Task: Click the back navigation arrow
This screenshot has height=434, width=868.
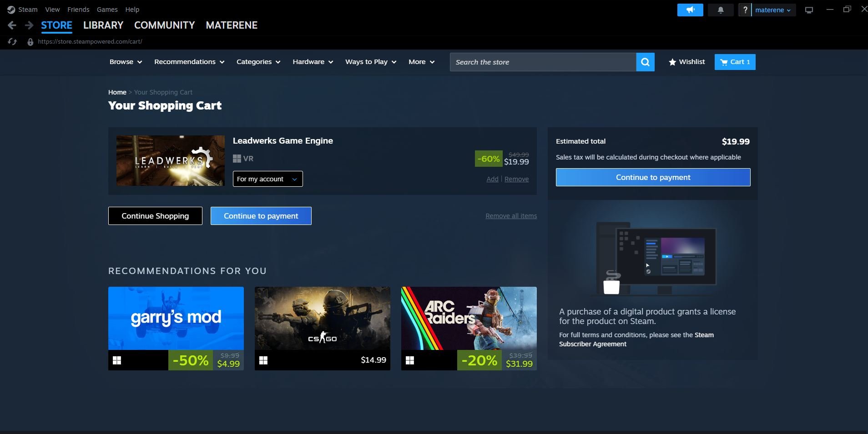Action: 12,25
